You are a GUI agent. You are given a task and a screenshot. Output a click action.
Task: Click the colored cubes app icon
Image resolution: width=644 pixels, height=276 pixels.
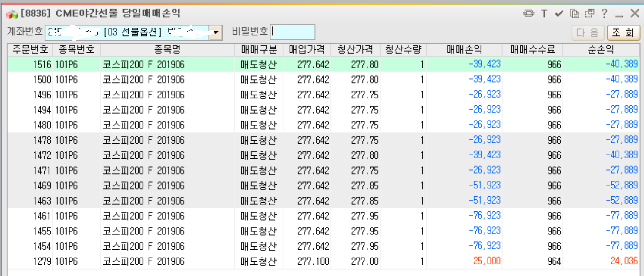tap(12, 14)
